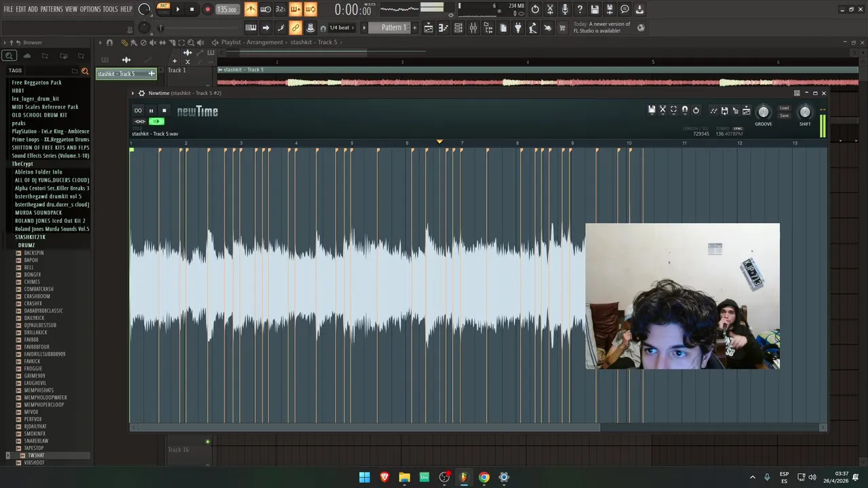
Task: Click the export/render save-as icon
Action: 610,9
